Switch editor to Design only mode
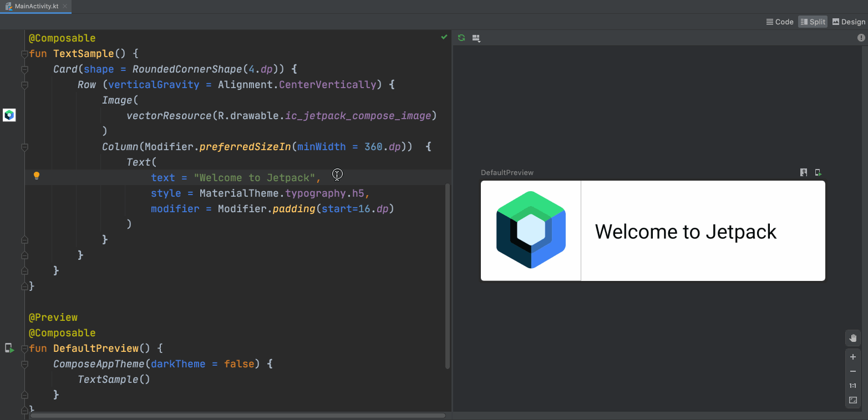 tap(848, 22)
